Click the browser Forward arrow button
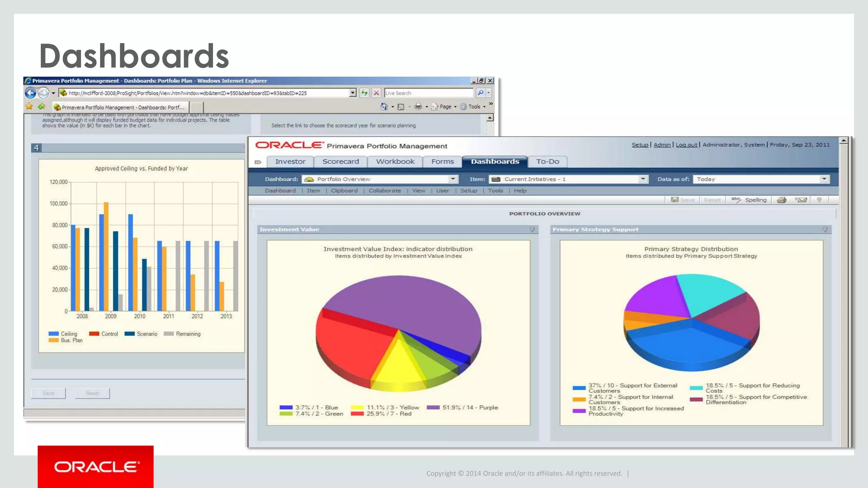This screenshot has height=488, width=868. (43, 93)
